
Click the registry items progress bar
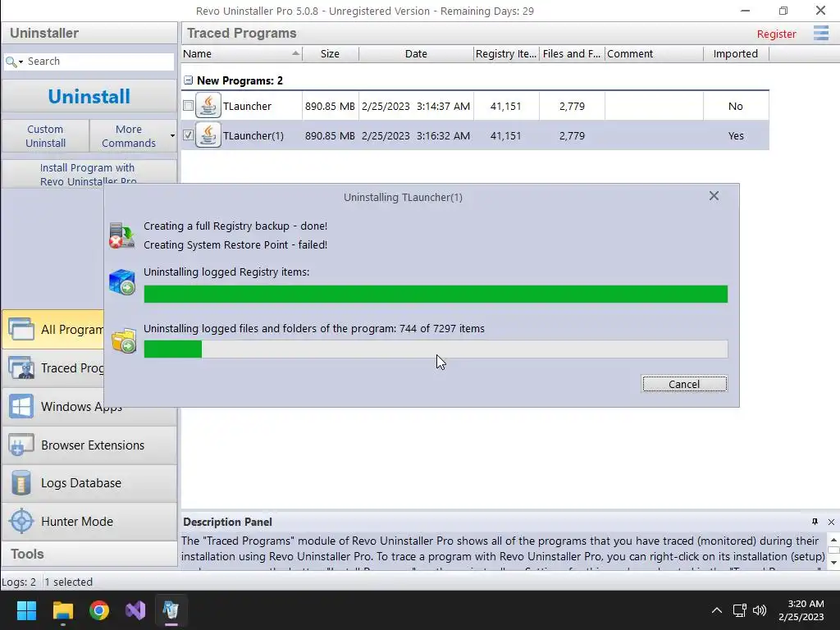point(436,294)
